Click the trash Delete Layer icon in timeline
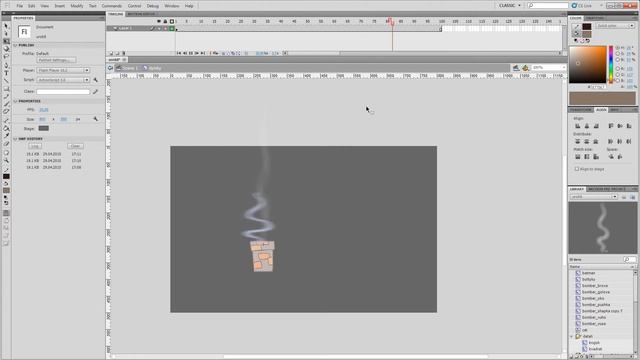Image resolution: width=640 pixels, height=360 pixels. [x=124, y=53]
